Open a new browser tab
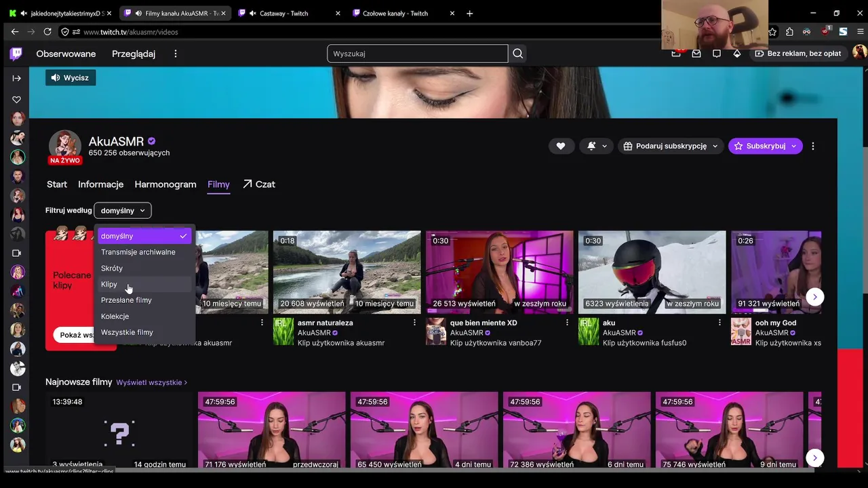Viewport: 868px width, 488px height. pyautogui.click(x=469, y=13)
